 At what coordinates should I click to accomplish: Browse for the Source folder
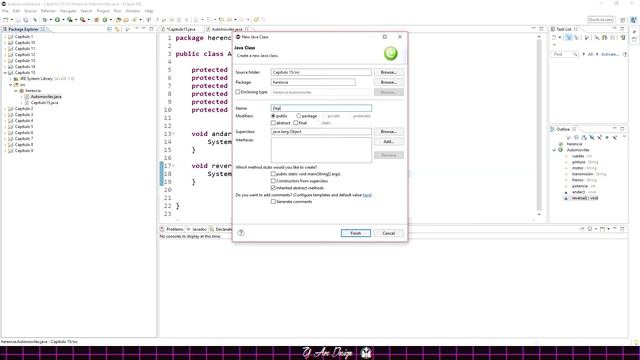point(389,72)
